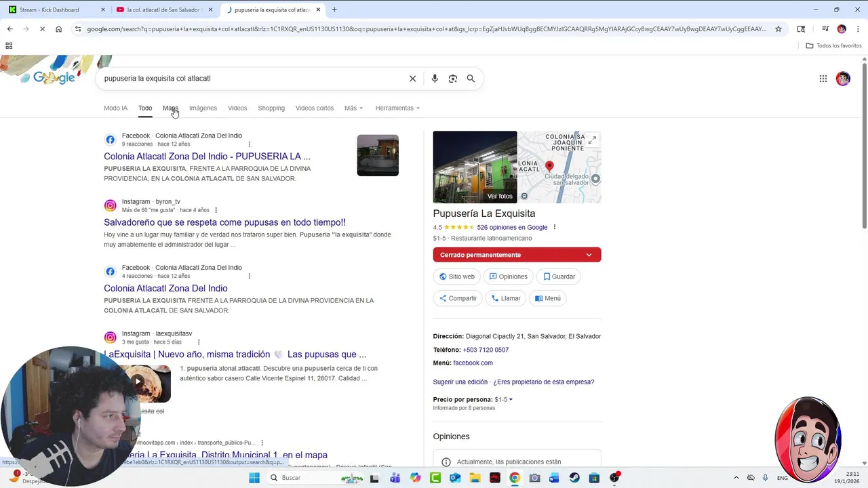The height and width of the screenshot is (488, 868).
Task: Open the bookmarks bar apps shortcut
Action: coord(9,45)
